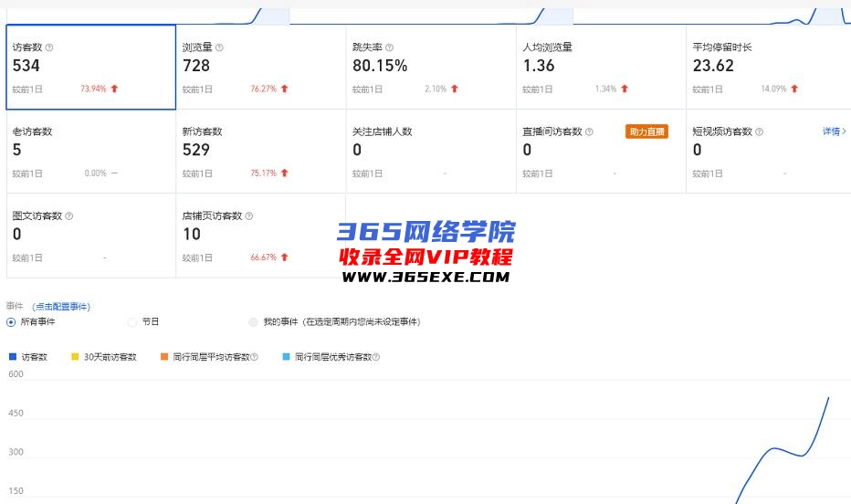This screenshot has width=851, height=504.
Task: Select the 人均浏览量 metric card
Action: [x=600, y=67]
